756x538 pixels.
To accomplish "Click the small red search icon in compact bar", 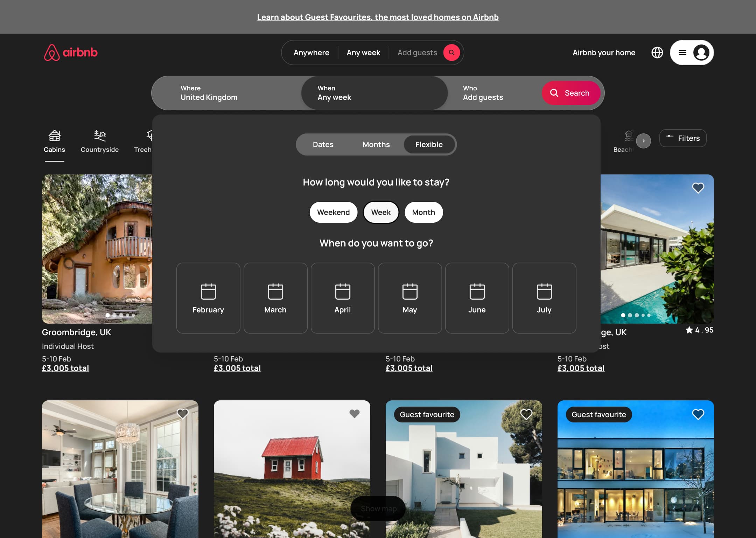I will (451, 53).
